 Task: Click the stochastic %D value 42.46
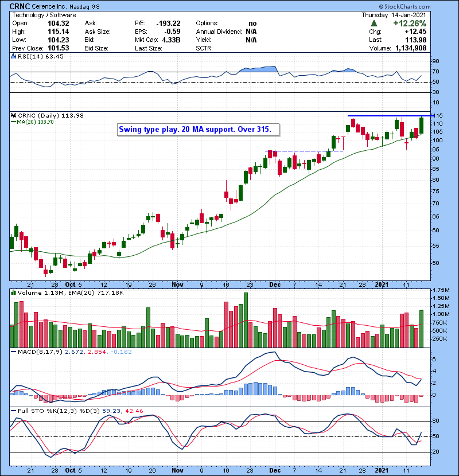(134, 411)
